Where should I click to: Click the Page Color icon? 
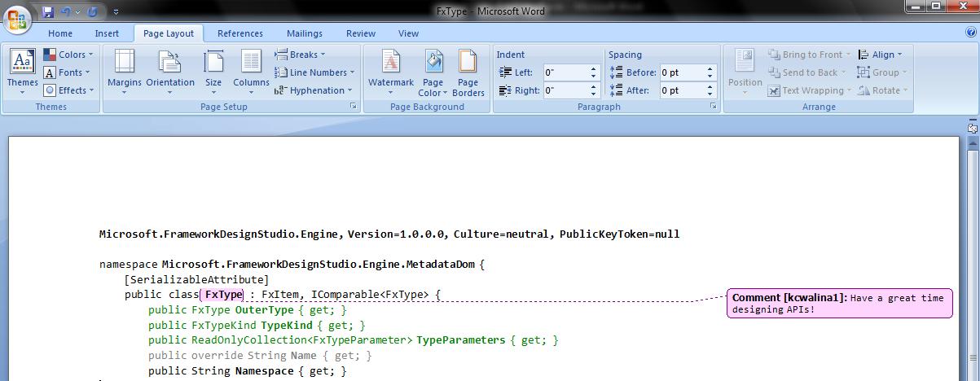tap(433, 70)
